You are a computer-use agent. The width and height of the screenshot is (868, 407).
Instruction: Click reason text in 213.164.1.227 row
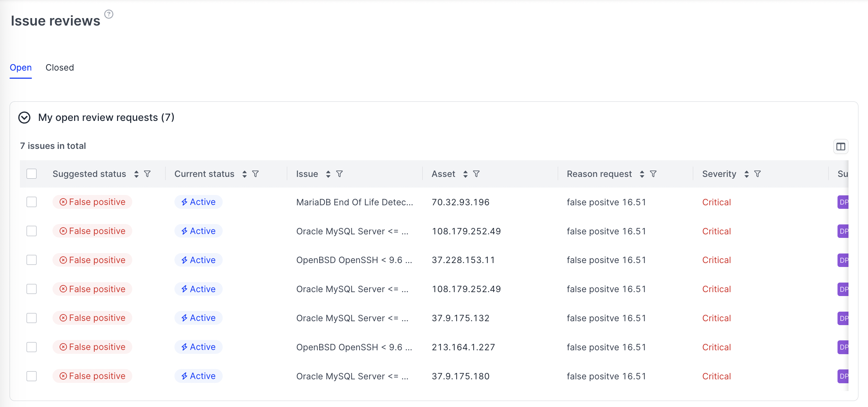tap(606, 347)
